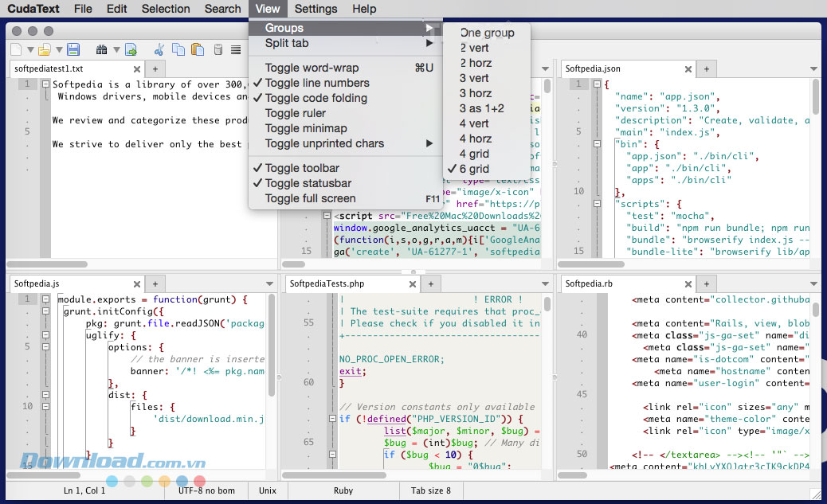Open the dropdown arrow beside New file

[x=29, y=51]
